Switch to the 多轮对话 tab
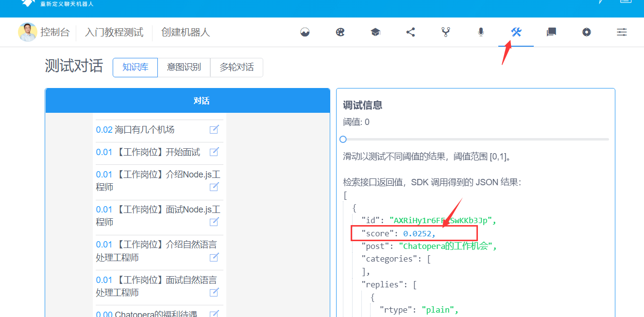Image resolution: width=644 pixels, height=317 pixels. [x=237, y=68]
